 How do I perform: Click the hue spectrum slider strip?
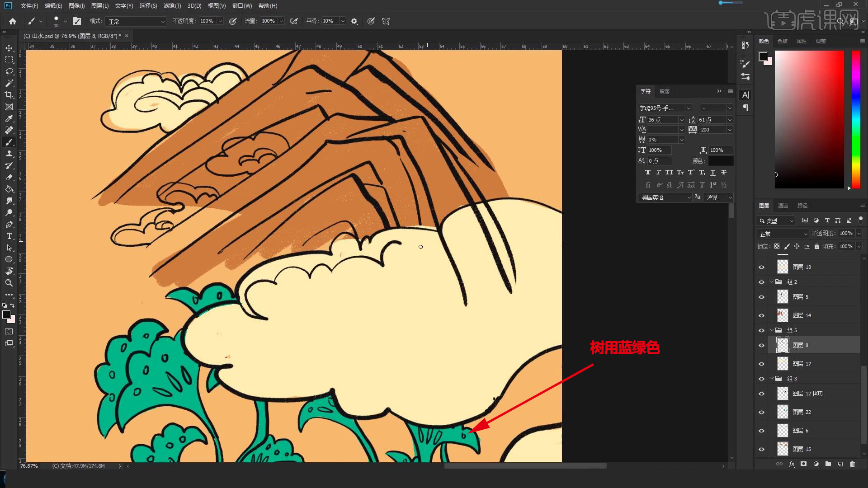856,119
